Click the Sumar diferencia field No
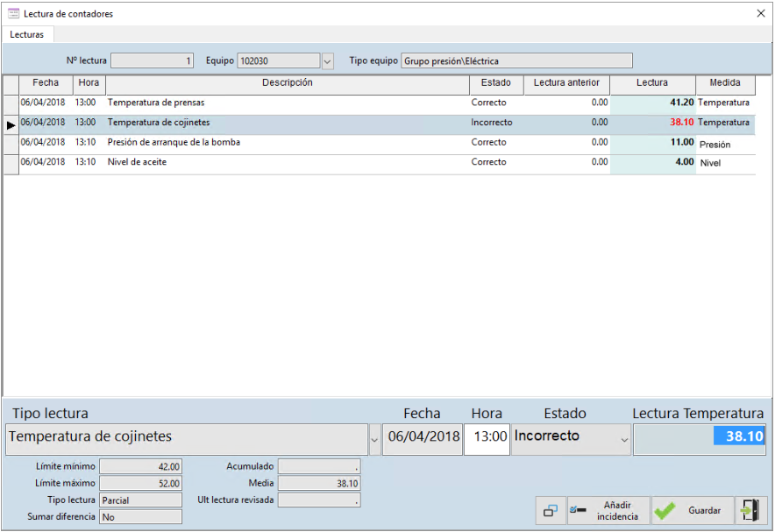Viewport: 775px width, 532px height. click(x=140, y=517)
